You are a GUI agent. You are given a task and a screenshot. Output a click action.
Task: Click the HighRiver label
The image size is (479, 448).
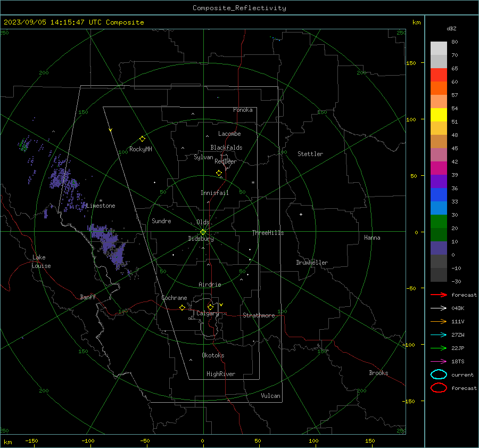click(221, 374)
